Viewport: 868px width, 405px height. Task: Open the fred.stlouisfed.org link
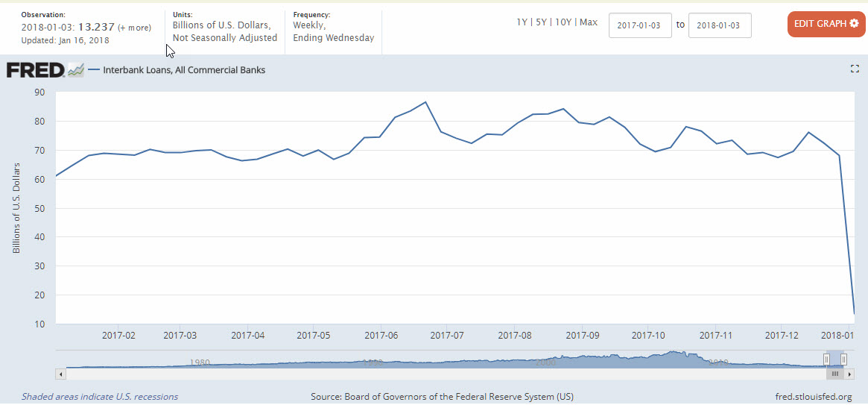813,397
